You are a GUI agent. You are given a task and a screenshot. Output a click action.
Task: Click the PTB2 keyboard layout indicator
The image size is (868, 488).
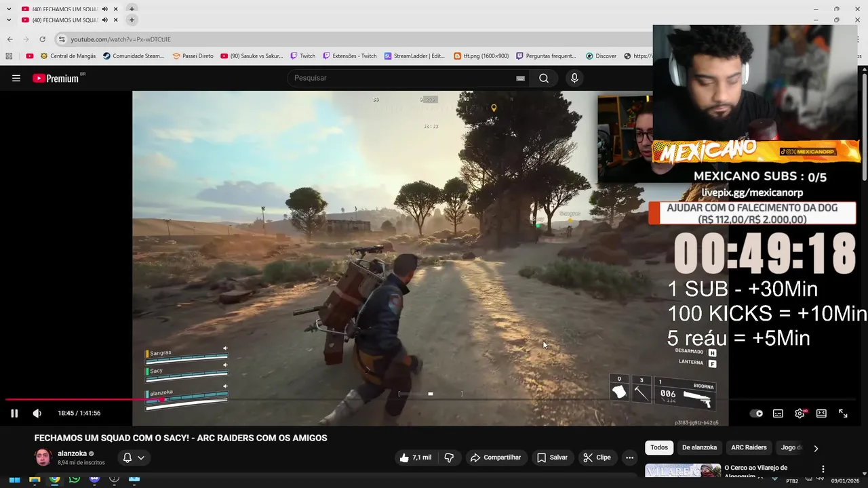pos(792,481)
